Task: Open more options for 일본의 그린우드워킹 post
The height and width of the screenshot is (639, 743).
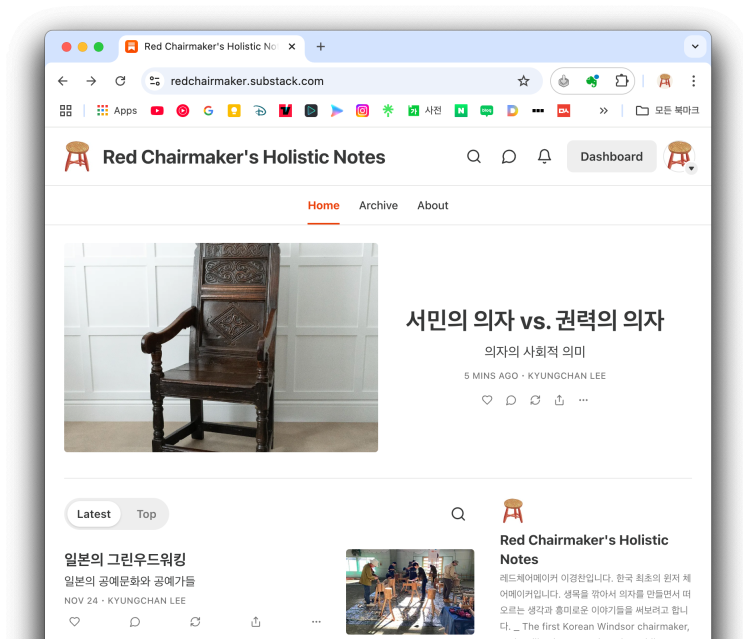Action: coord(316,621)
